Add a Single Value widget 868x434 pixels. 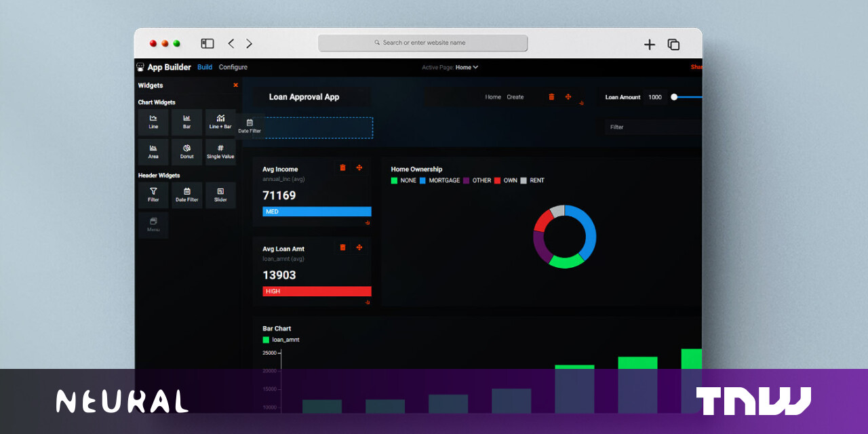coord(220,152)
